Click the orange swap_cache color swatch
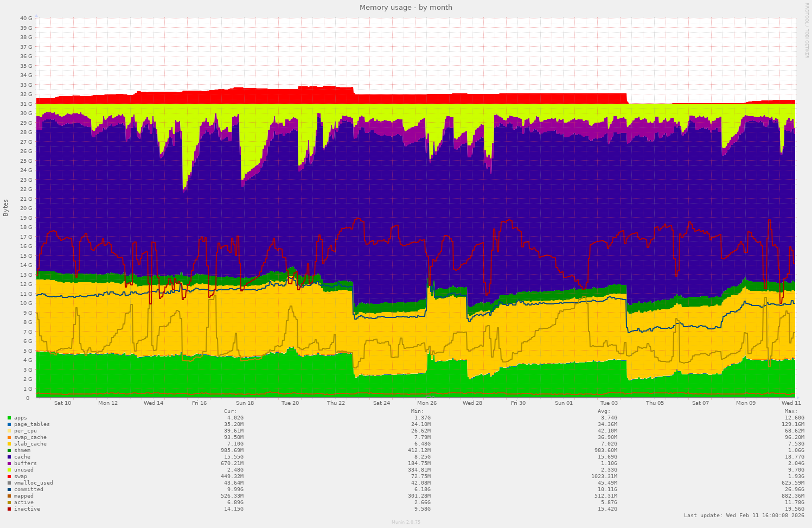The height and width of the screenshot is (528, 812). coord(9,437)
